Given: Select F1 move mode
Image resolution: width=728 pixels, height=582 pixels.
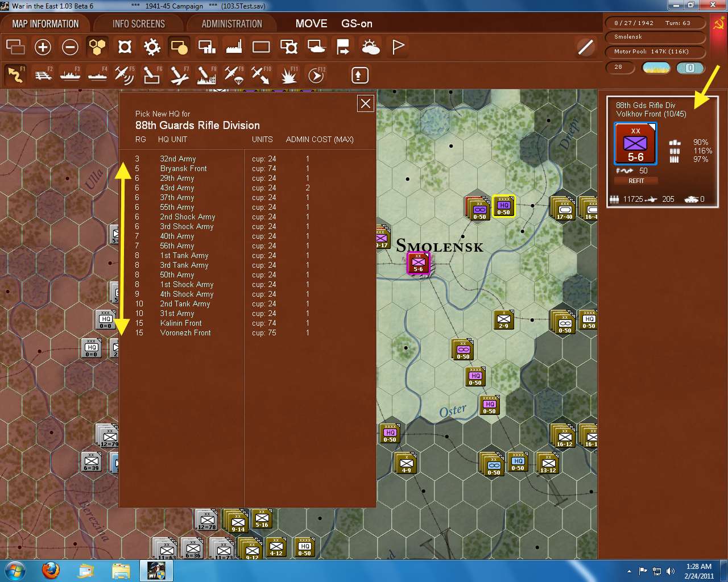Looking at the screenshot, I should tap(15, 75).
